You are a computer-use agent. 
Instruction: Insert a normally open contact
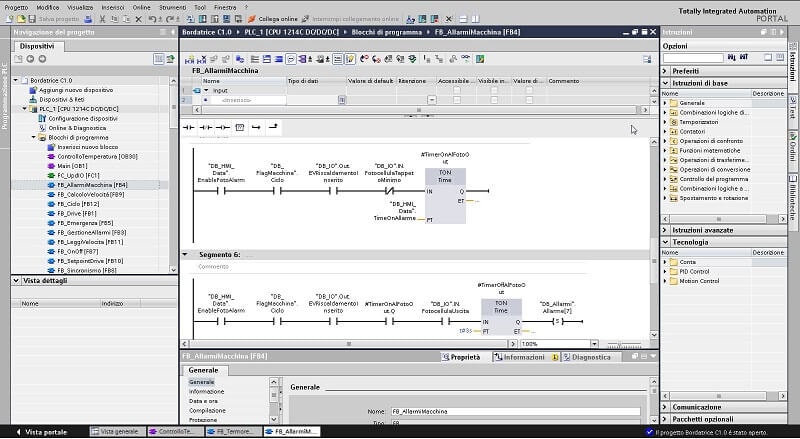[189, 127]
